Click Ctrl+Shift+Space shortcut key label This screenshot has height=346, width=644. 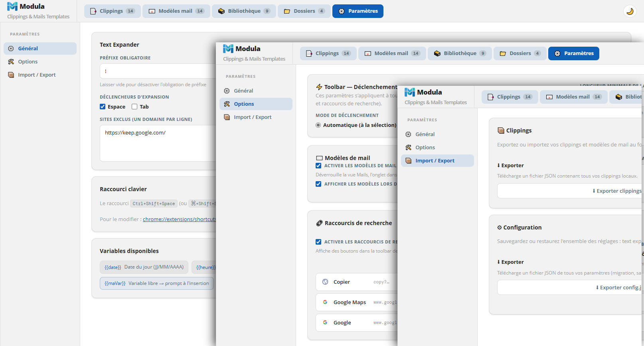(x=154, y=204)
